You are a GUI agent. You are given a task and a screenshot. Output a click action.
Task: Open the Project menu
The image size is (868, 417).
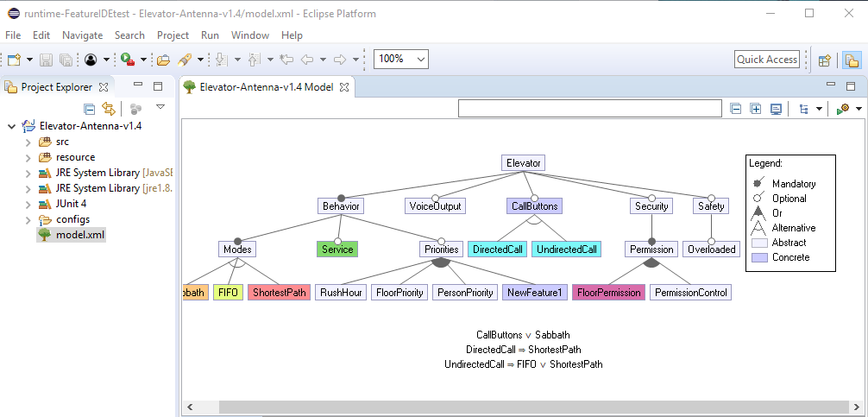click(173, 35)
